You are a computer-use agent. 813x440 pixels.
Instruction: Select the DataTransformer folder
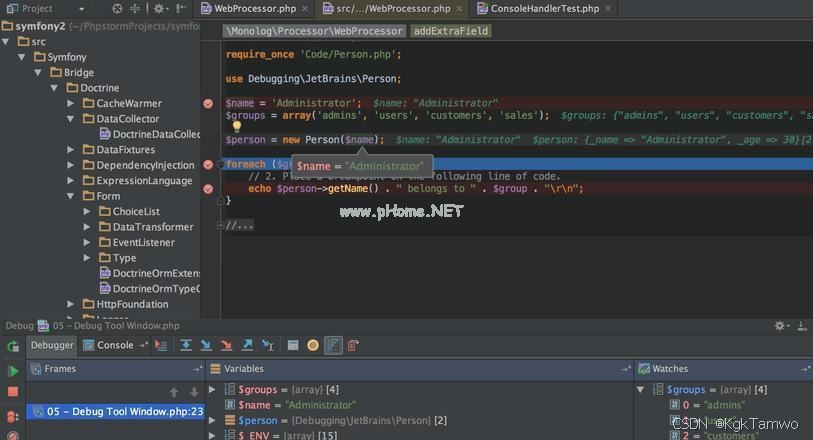pyautogui.click(x=147, y=227)
